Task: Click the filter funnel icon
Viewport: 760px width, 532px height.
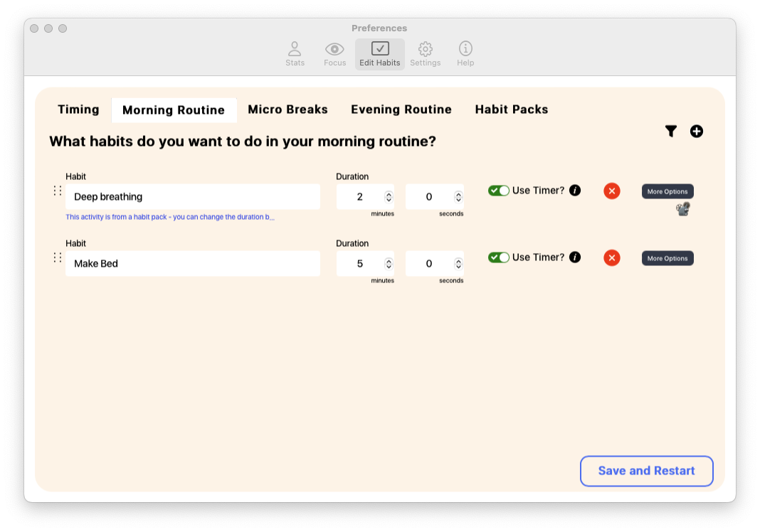Action: coord(671,132)
